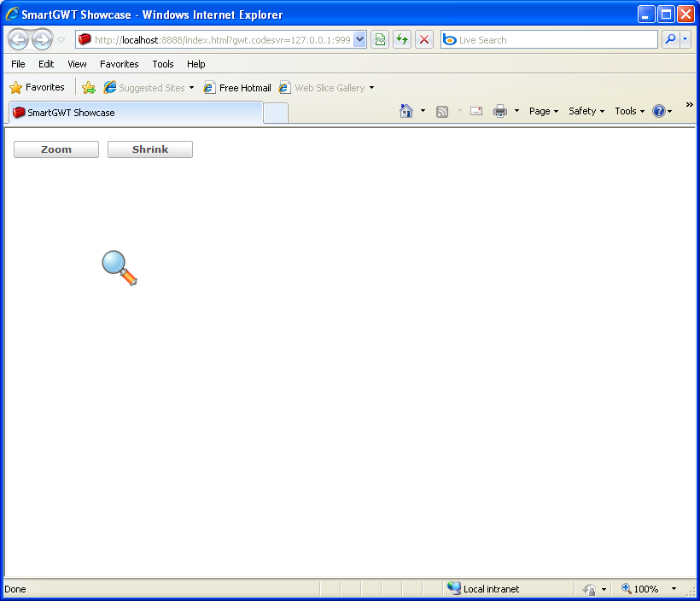Open the Page command menu
The image size is (700, 601).
[544, 111]
